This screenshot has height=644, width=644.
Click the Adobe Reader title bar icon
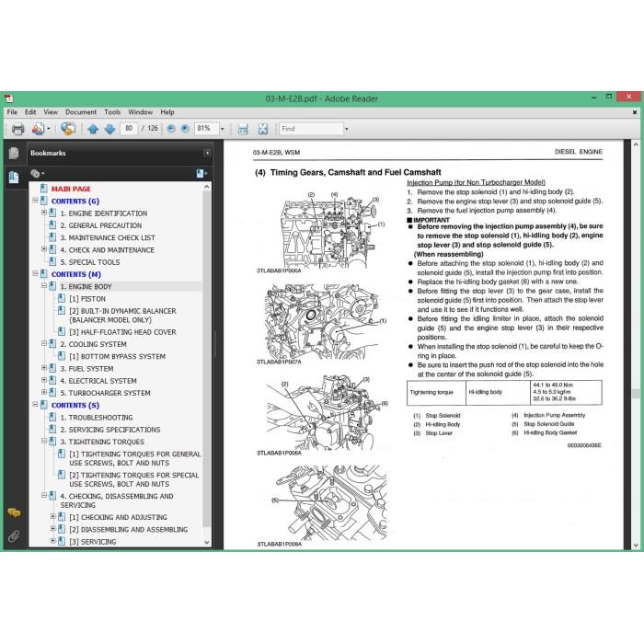pos(9,98)
